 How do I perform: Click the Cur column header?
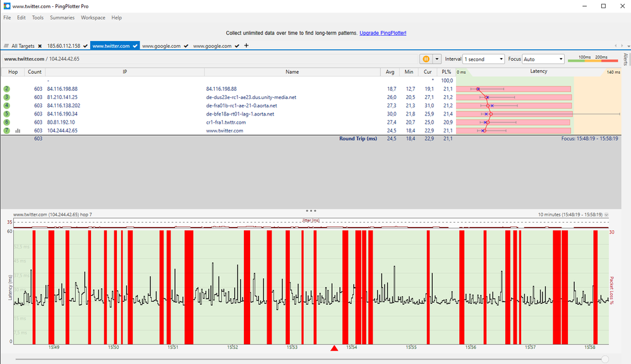[x=428, y=72]
